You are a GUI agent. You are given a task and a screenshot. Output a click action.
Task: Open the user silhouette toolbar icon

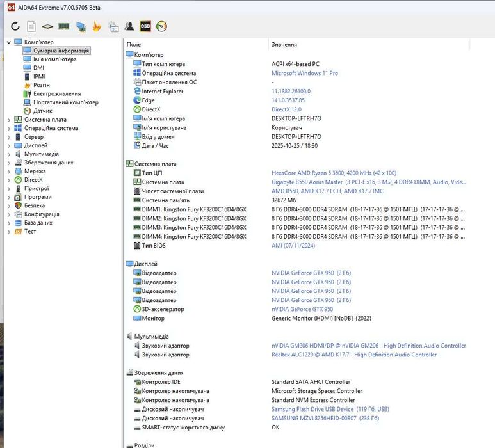point(129,26)
